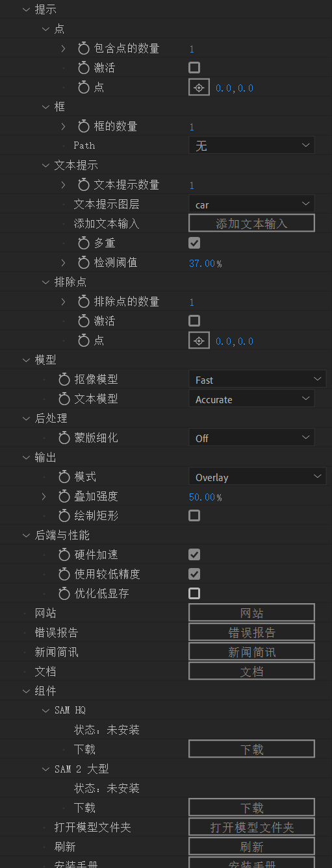332x868 pixels.
Task: Click the 文本提示数量 value field
Action: [x=192, y=186]
